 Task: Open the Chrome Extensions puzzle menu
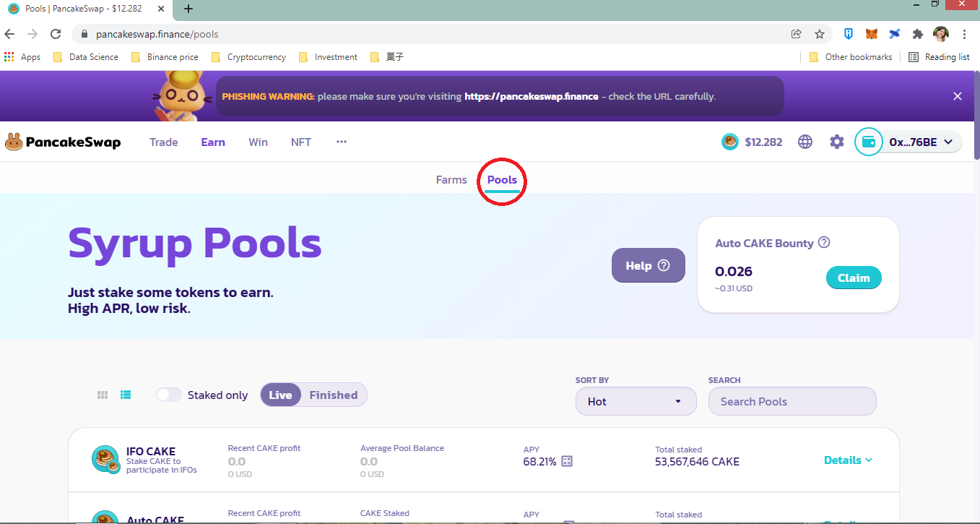pos(918,34)
